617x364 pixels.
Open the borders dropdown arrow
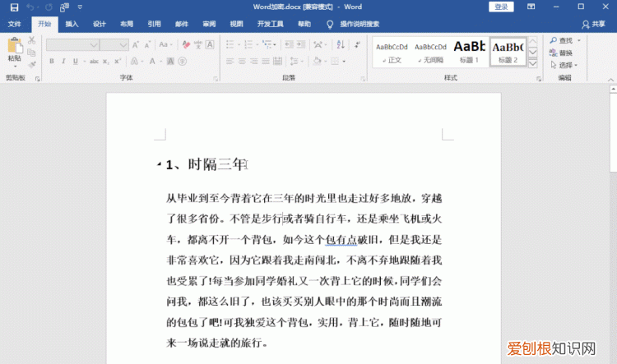coord(344,62)
